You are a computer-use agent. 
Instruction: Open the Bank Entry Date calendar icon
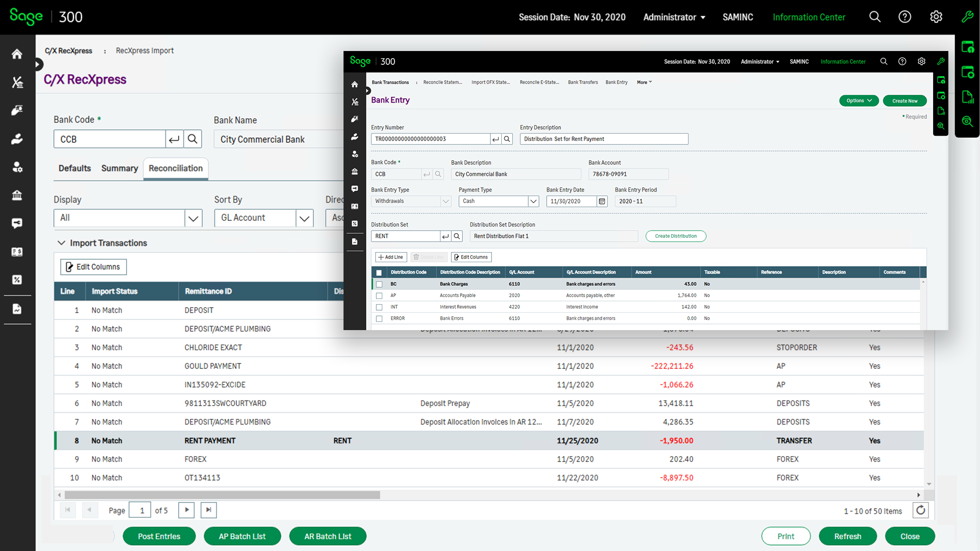(x=602, y=202)
